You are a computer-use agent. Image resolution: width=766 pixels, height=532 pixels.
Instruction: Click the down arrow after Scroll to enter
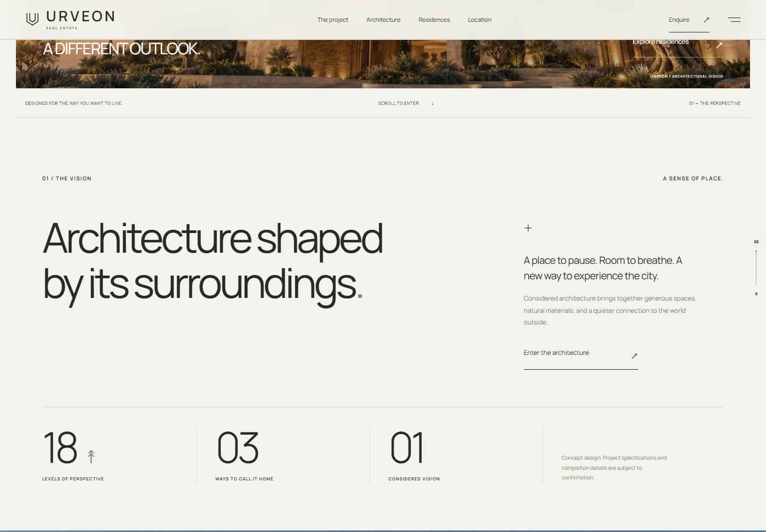[432, 104]
